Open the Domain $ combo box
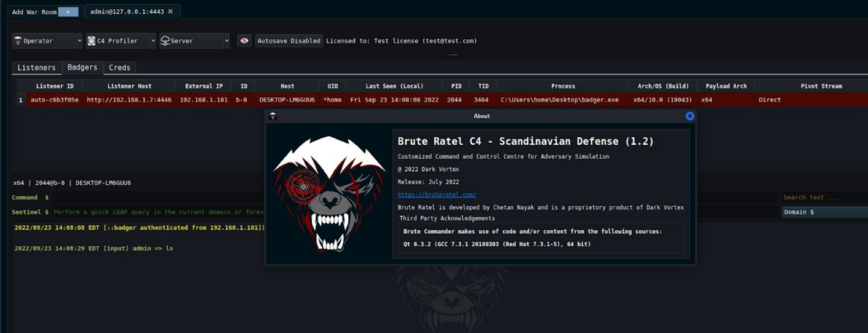Screen dimensions: 868x333 pyautogui.click(x=824, y=212)
